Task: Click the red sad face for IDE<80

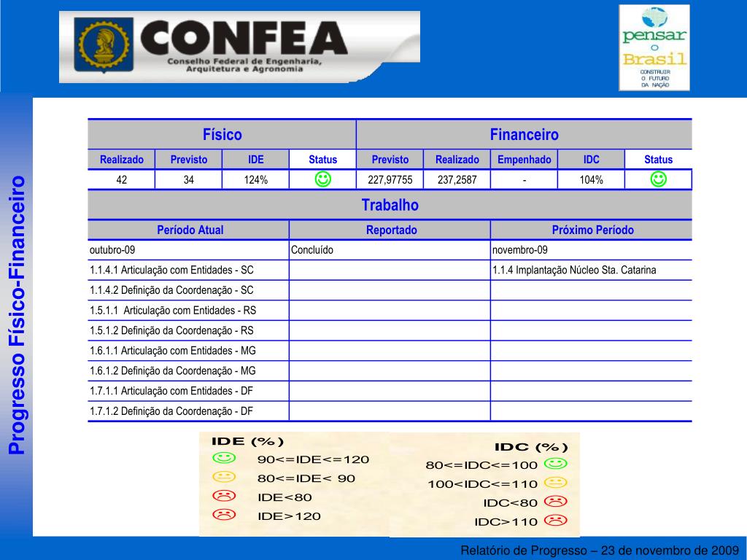Action: (x=224, y=496)
